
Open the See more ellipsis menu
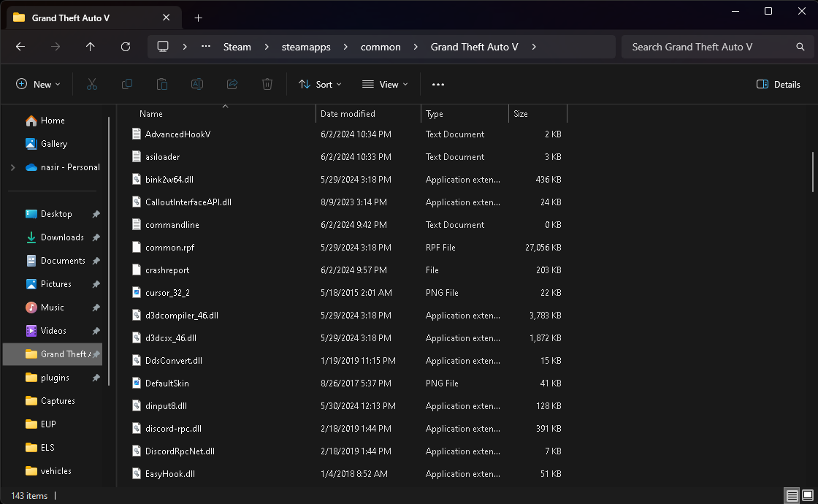tap(438, 85)
